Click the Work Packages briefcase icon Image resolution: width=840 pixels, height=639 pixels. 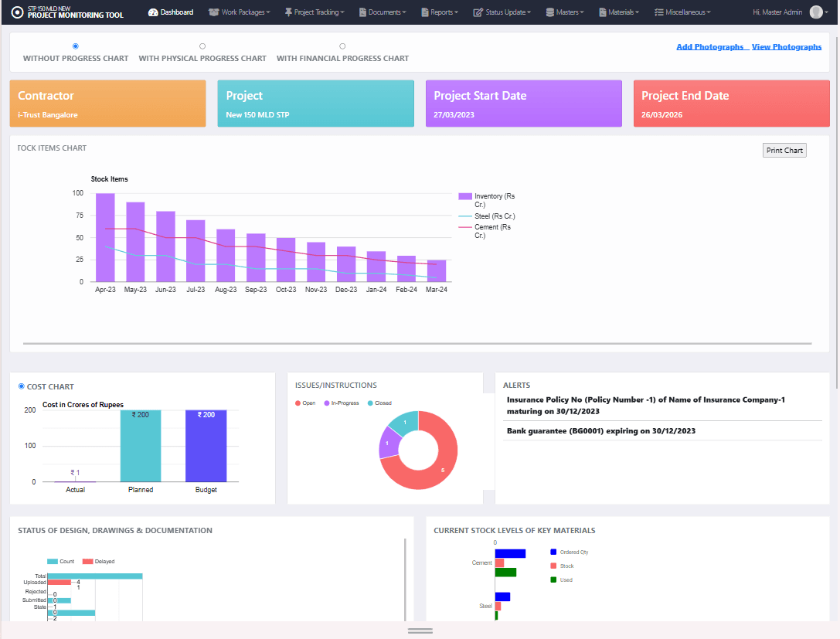(214, 12)
